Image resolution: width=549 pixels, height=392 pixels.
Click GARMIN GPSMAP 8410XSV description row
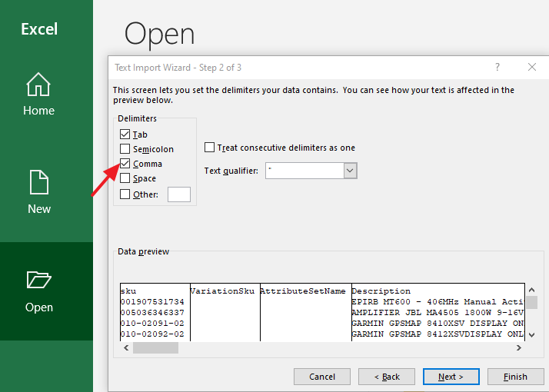[x=438, y=324]
